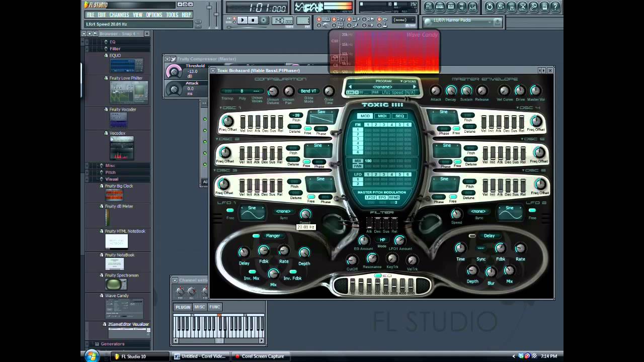Click the Delay Time knob
The width and height of the screenshot is (644, 362).
(460, 248)
